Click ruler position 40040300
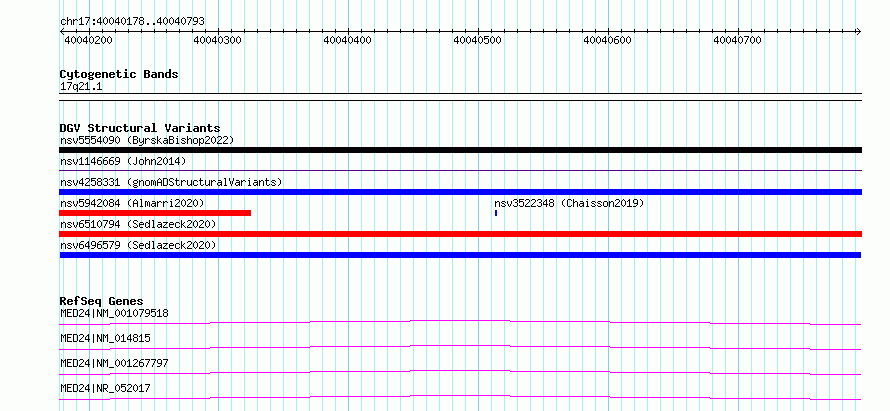This screenshot has height=411, width=890. point(218,40)
